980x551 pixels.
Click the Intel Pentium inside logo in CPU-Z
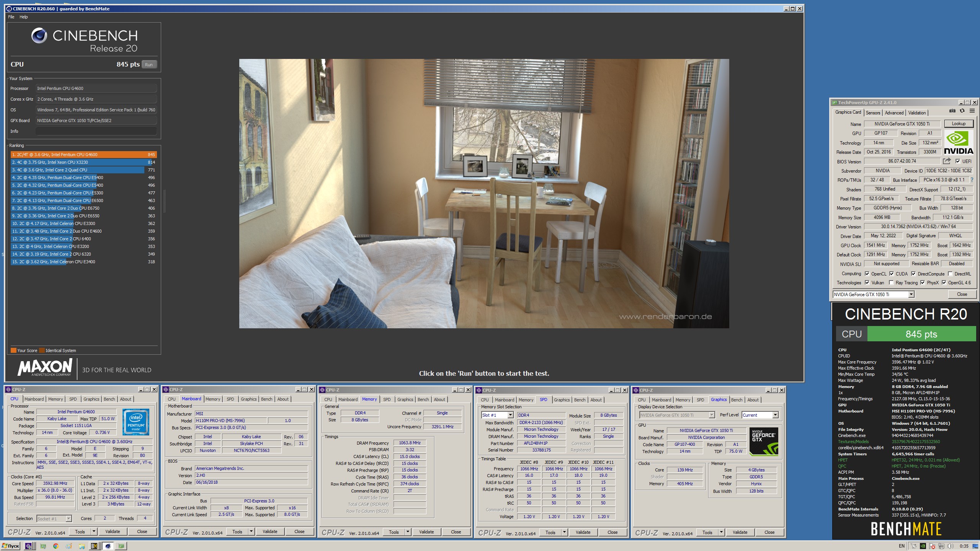136,422
